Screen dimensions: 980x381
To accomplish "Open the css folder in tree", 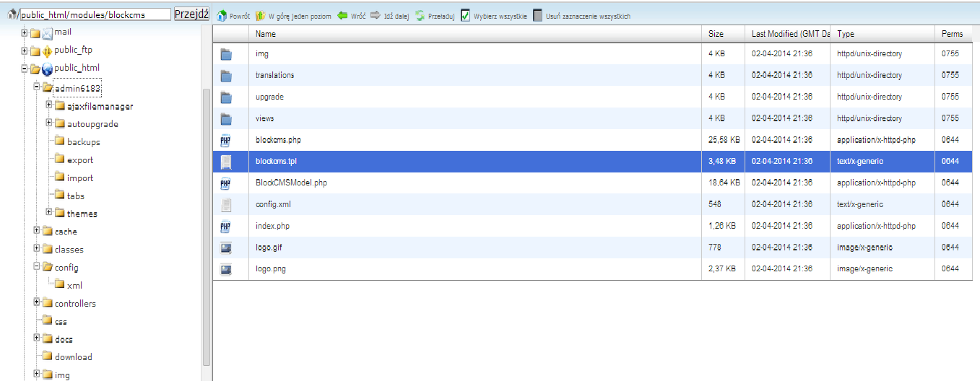I will (61, 322).
